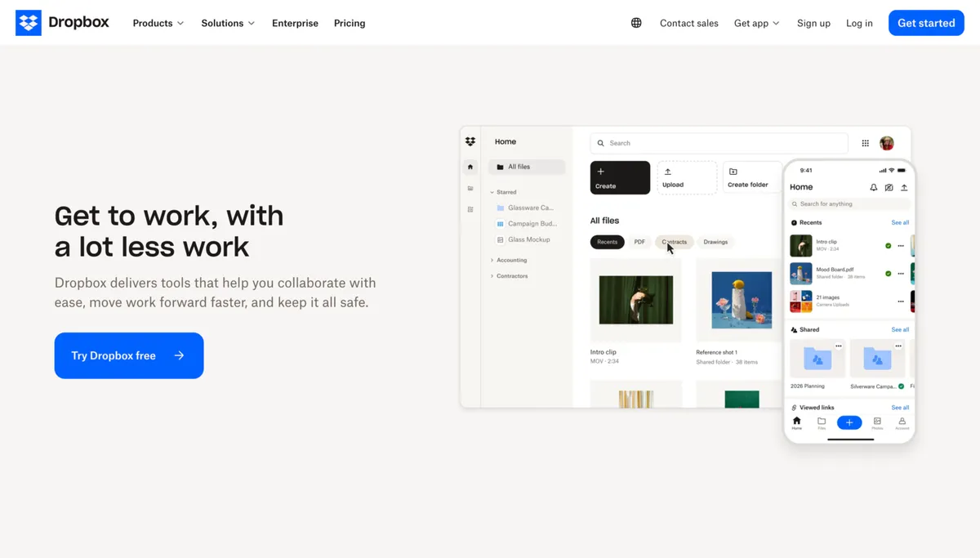Open notifications via the bell icon on mobile
This screenshot has width=980, height=558.
874,188
